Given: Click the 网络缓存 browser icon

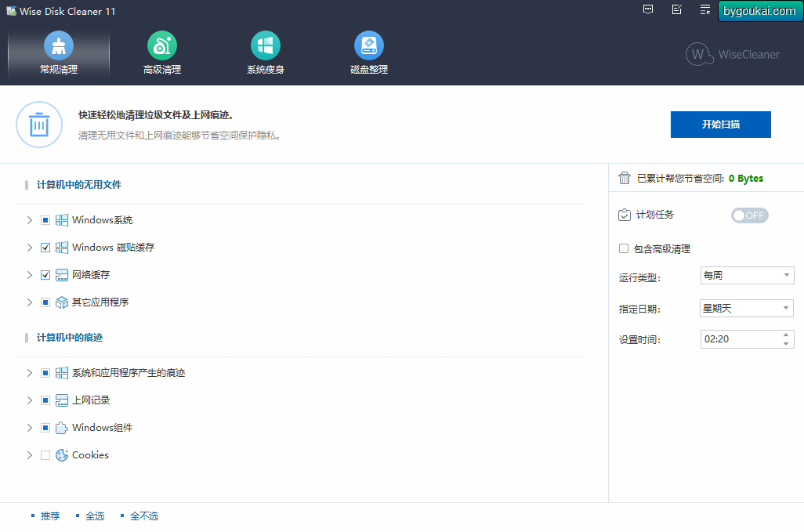Looking at the screenshot, I should pyautogui.click(x=62, y=275).
